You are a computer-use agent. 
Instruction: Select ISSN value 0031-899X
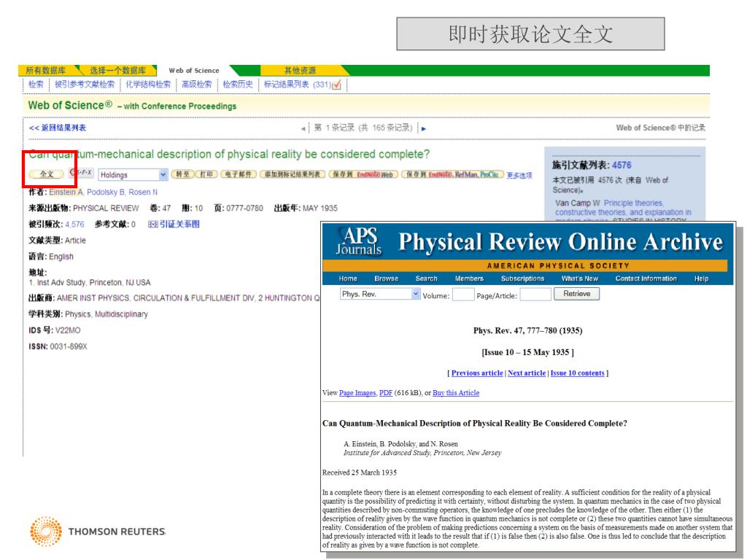coord(69,346)
